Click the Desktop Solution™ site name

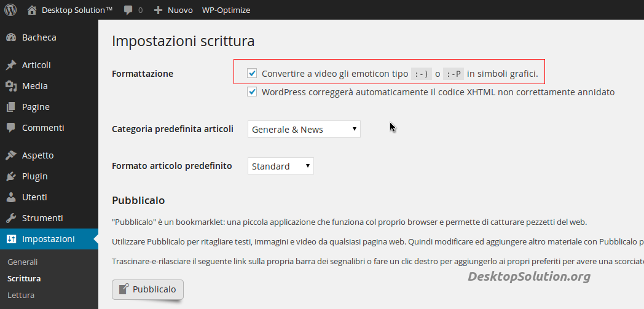(77, 10)
